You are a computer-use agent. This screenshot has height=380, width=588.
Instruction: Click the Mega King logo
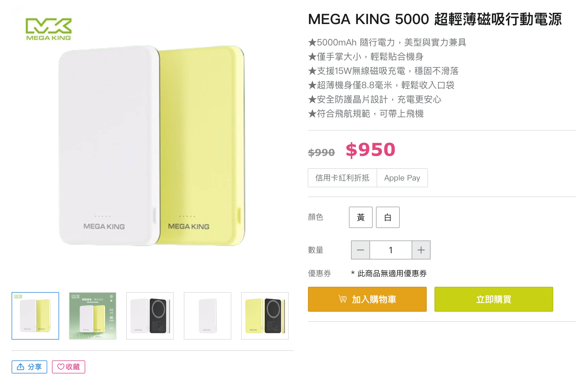[49, 29]
